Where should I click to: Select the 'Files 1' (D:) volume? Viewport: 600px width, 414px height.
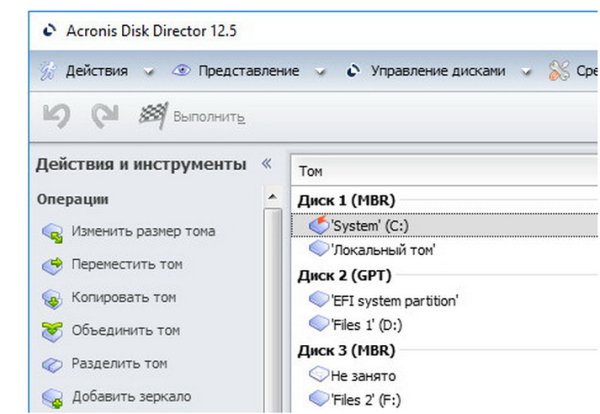(x=445, y=325)
